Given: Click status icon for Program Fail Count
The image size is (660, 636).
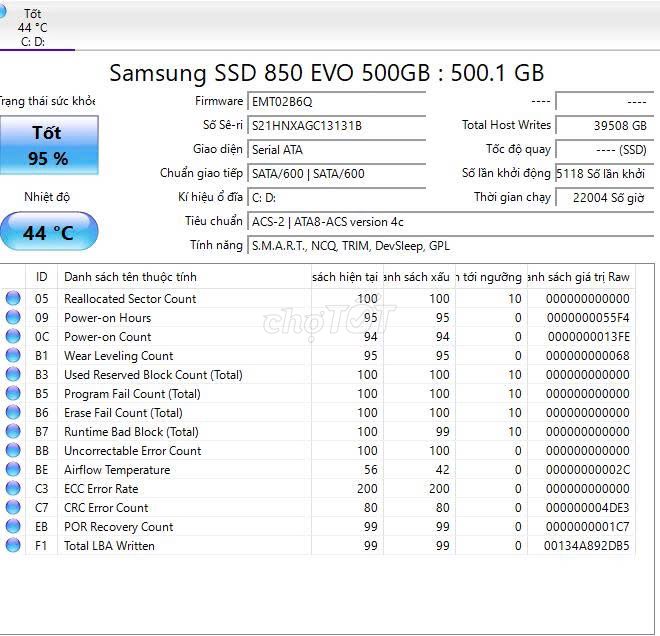Looking at the screenshot, I should [x=13, y=393].
